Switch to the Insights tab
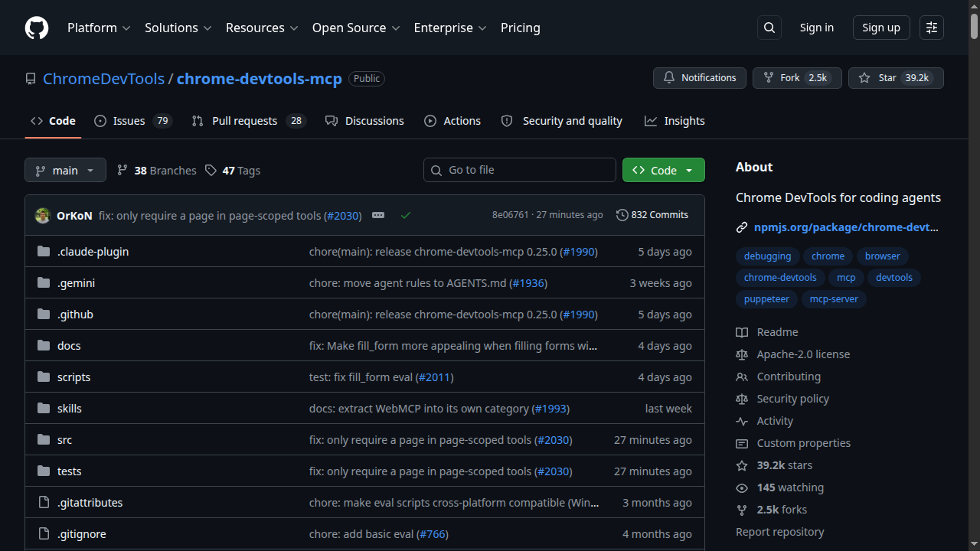 coord(675,121)
